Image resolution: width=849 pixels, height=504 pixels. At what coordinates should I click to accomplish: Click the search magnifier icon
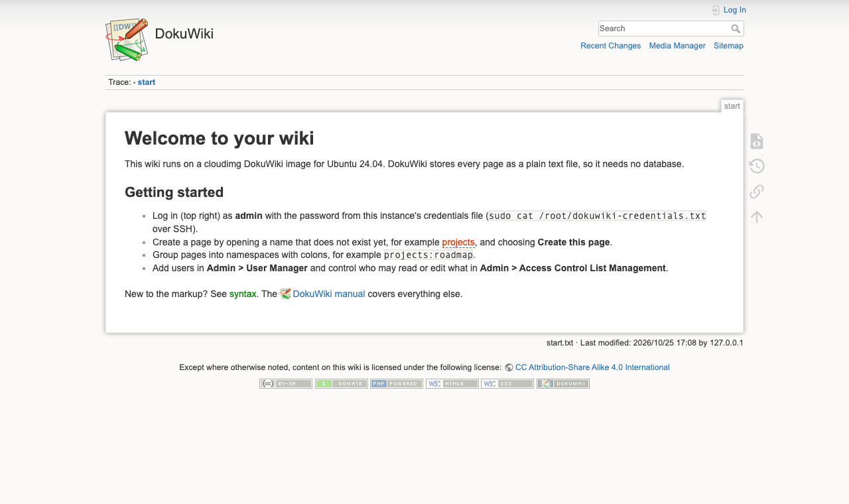(736, 29)
